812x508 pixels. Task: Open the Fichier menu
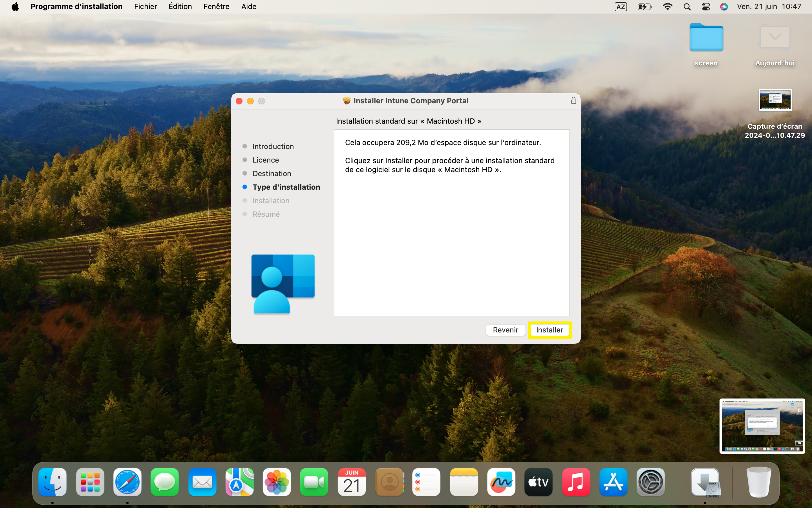145,6
